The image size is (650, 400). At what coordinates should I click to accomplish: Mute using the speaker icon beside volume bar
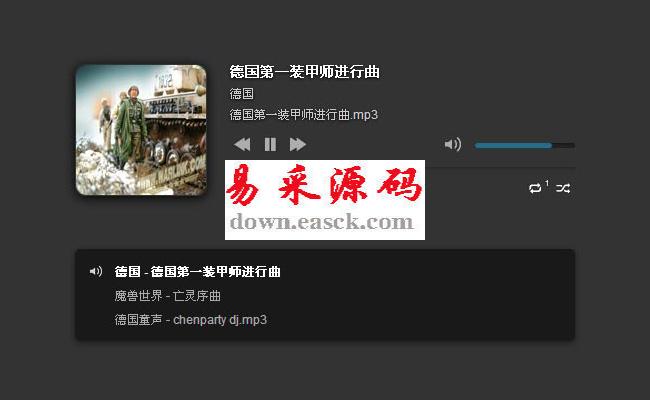point(453,144)
